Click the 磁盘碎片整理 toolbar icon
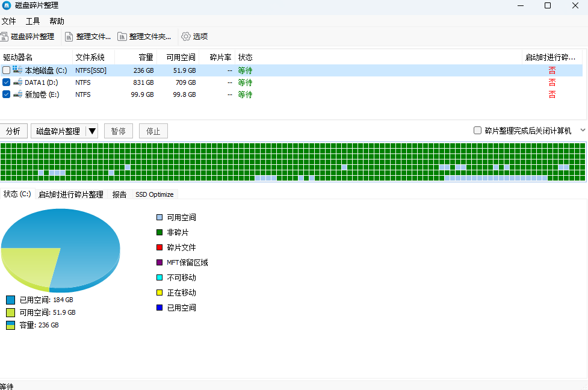The height and width of the screenshot is (390, 588). tap(5, 36)
